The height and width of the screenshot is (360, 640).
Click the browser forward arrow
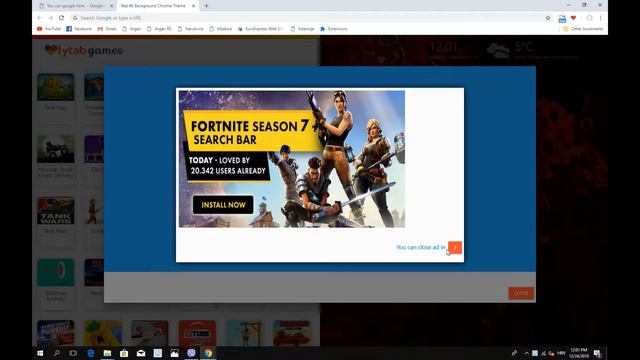[x=51, y=18]
